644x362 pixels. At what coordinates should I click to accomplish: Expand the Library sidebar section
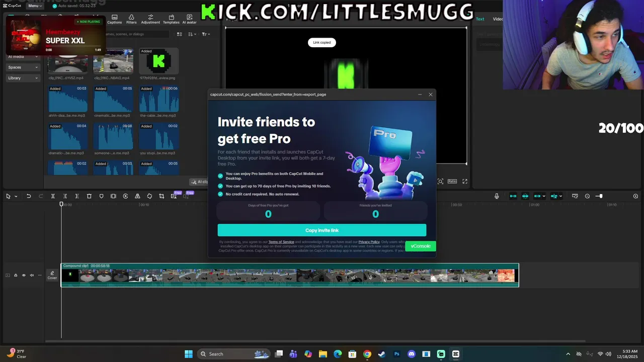(23, 78)
